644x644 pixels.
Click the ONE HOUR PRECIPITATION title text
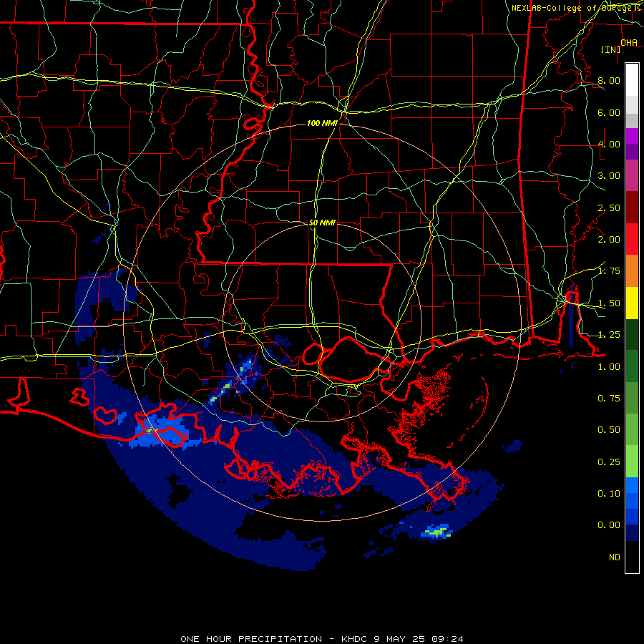(x=251, y=639)
